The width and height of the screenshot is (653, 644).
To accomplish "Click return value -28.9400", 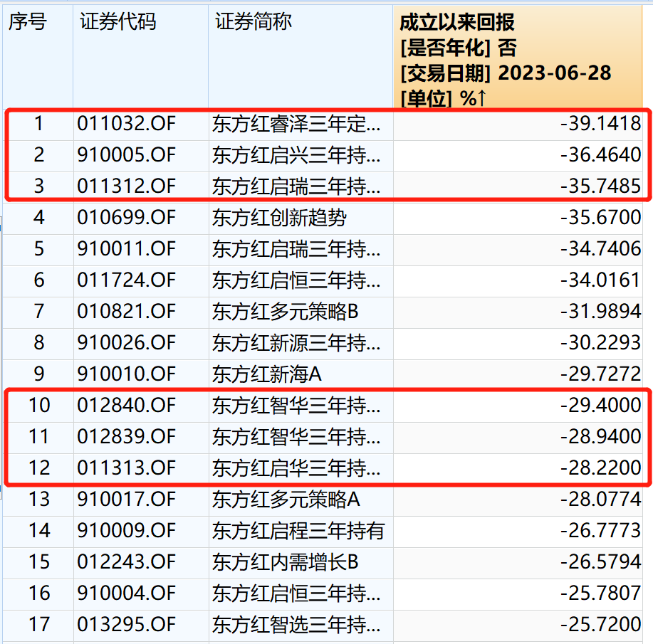I will pyautogui.click(x=600, y=437).
